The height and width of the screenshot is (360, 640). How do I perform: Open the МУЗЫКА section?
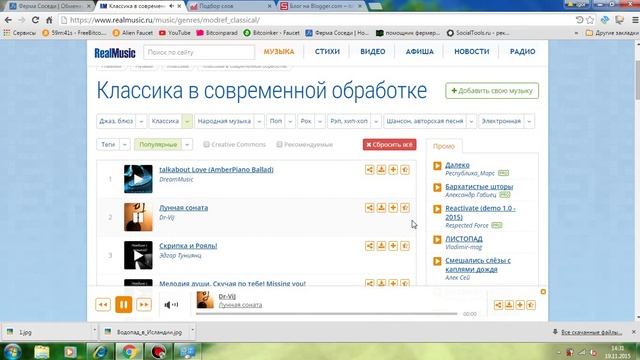[x=279, y=52]
